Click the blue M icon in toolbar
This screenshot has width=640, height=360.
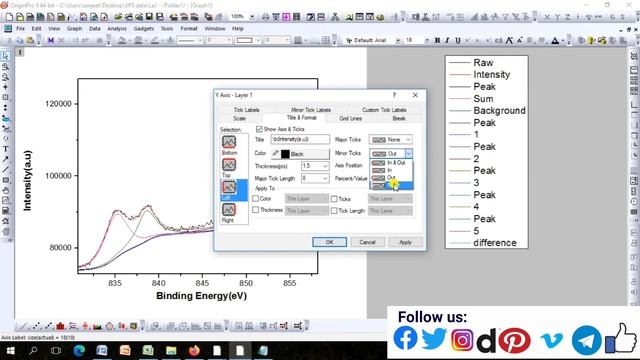click(51, 40)
